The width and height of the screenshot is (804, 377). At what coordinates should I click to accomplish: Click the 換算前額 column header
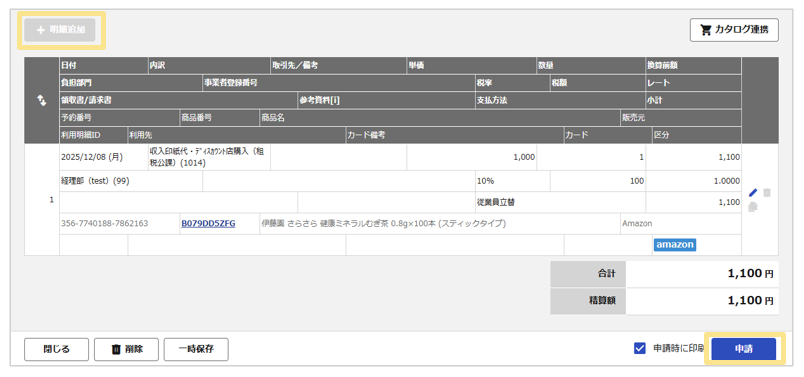click(693, 66)
